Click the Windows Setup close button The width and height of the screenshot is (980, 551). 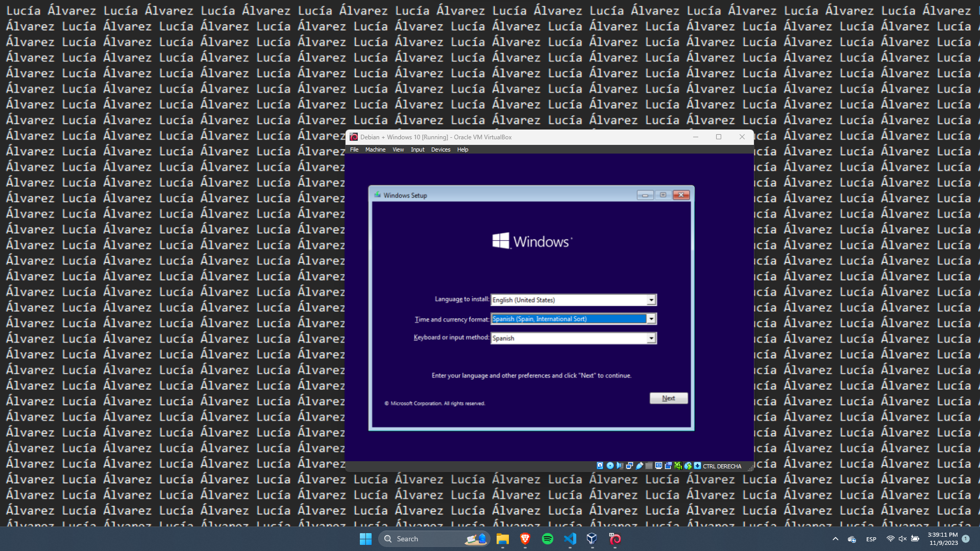coord(681,195)
